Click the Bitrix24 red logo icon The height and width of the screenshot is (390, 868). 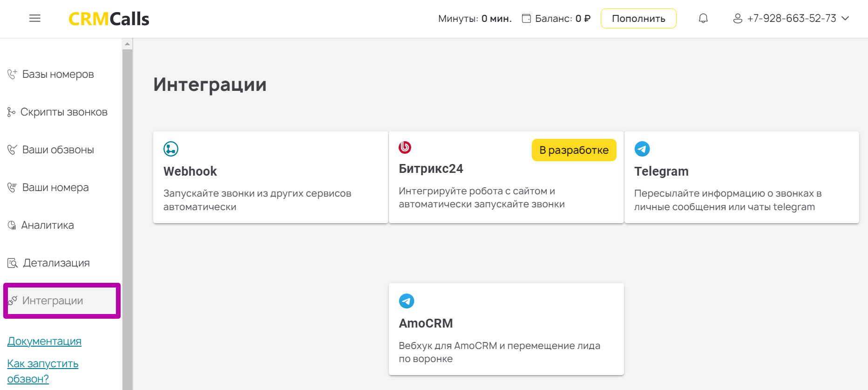pyautogui.click(x=405, y=147)
